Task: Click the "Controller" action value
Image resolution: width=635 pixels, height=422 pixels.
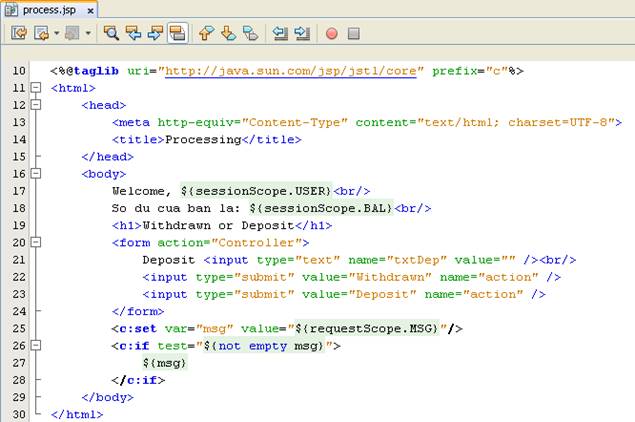Action: pyautogui.click(x=256, y=243)
